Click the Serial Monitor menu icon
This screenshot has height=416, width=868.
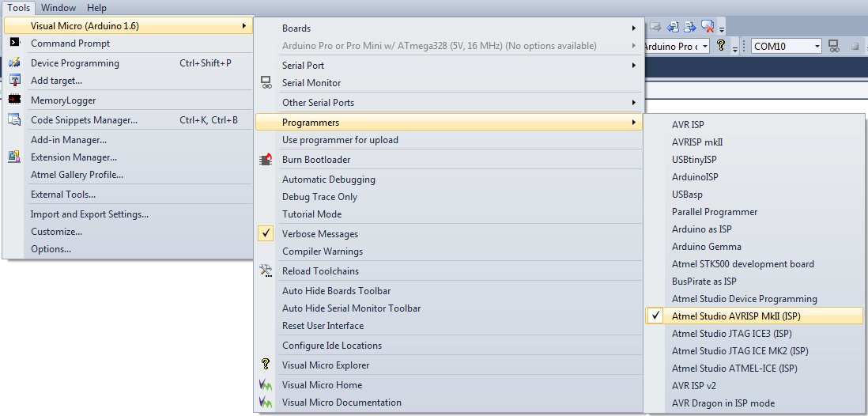(x=266, y=82)
